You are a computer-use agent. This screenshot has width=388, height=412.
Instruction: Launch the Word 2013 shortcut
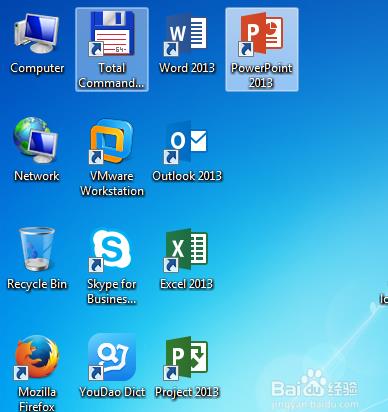pos(185,35)
